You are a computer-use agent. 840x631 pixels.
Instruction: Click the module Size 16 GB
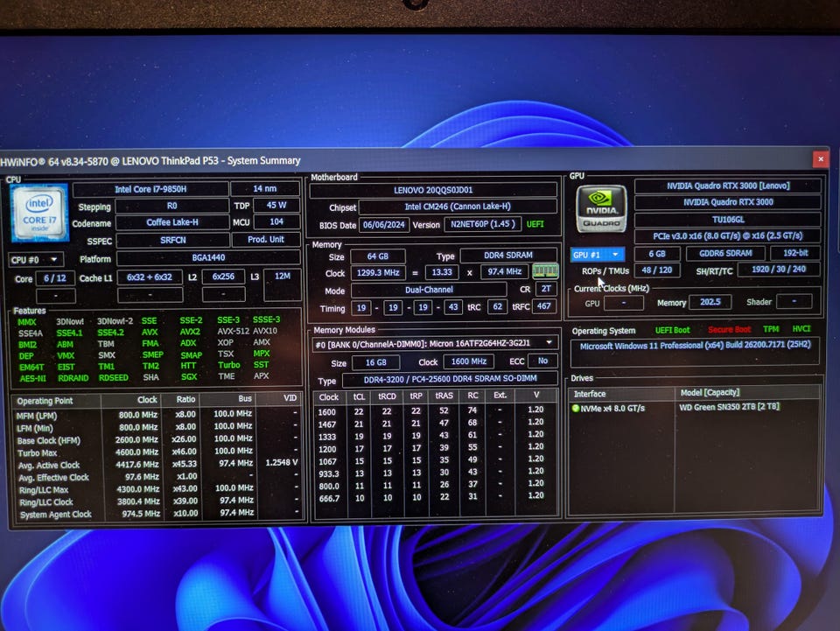376,362
